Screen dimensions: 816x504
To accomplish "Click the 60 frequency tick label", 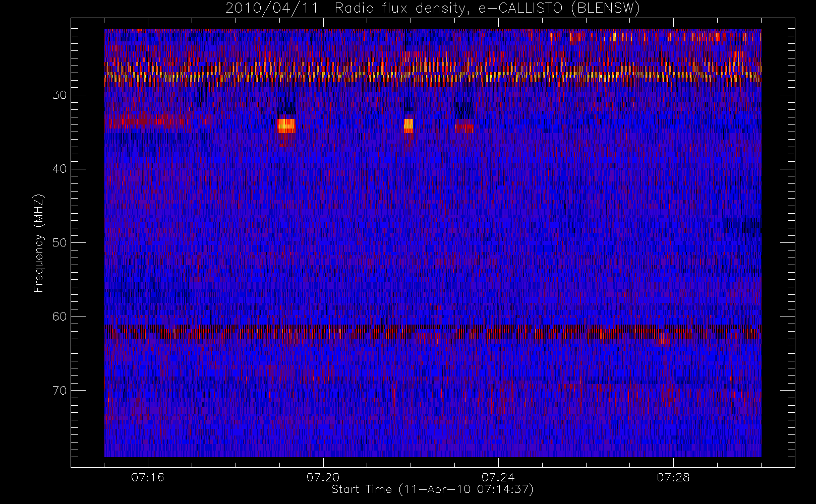I will tap(60, 317).
